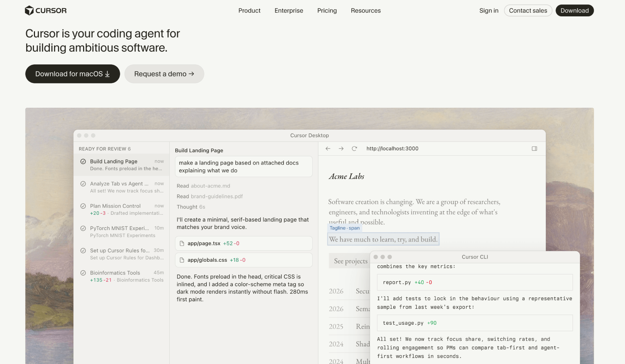Click the 'All set! We now track' CLI message

pyautogui.click(x=468, y=348)
